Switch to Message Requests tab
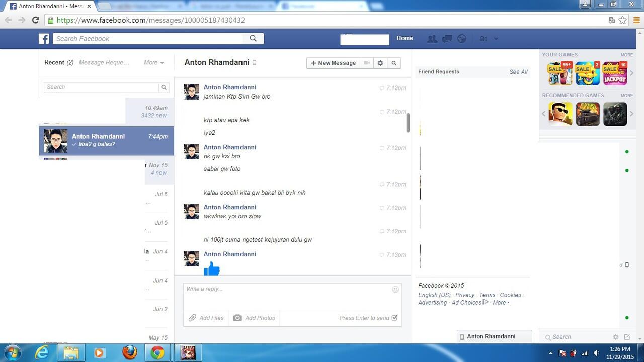This screenshot has width=644, height=362. pyautogui.click(x=104, y=62)
